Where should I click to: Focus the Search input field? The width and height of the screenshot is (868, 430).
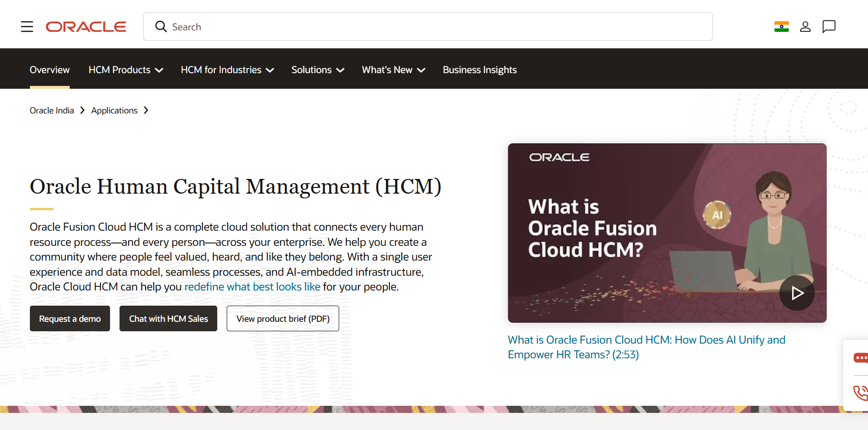tap(428, 27)
